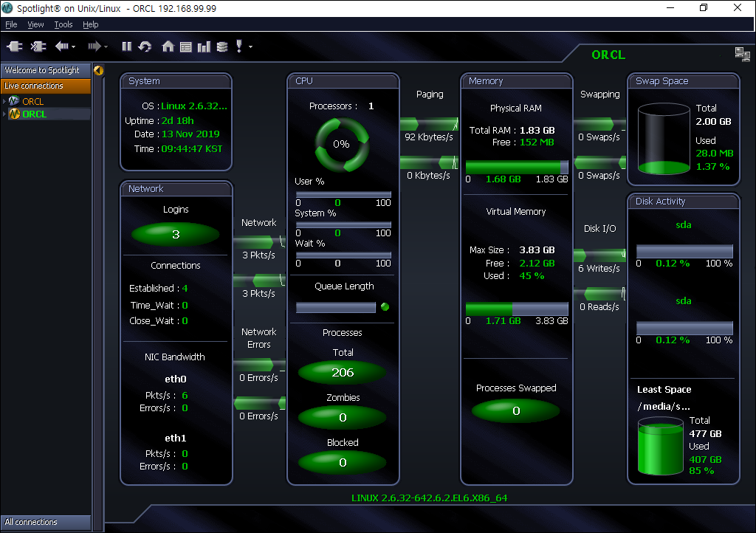Click the Memory panel header

tap(516, 81)
